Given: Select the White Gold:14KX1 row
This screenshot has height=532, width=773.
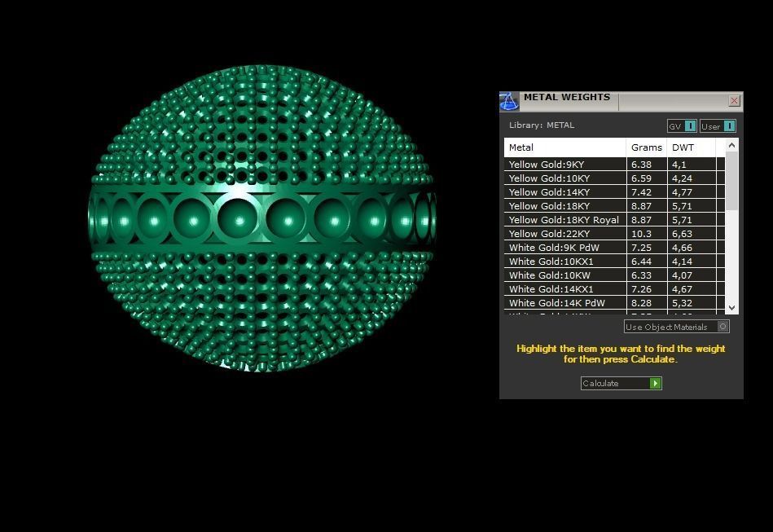Looking at the screenshot, I should [x=614, y=288].
